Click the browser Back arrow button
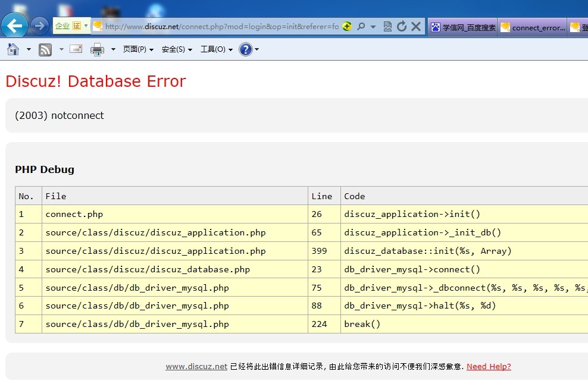This screenshot has height=387, width=588. pyautogui.click(x=15, y=26)
